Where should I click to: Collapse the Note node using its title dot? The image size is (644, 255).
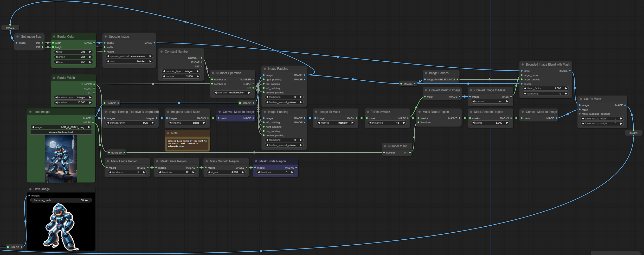tap(168, 133)
